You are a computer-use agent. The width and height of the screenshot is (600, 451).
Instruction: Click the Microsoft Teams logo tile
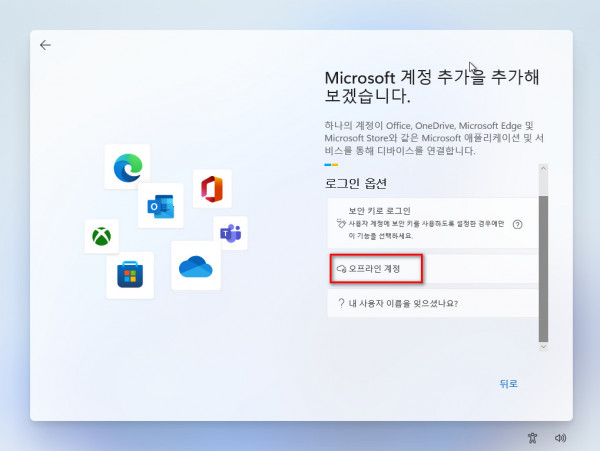coord(230,233)
